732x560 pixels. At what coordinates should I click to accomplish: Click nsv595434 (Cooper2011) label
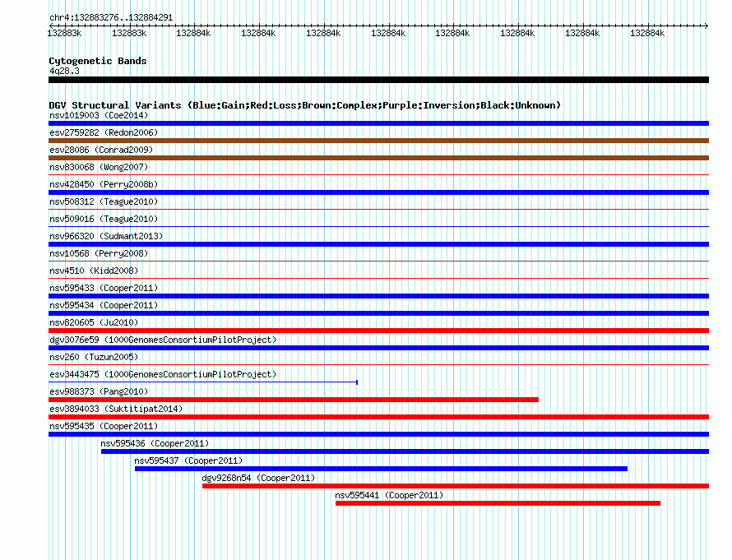(x=104, y=305)
